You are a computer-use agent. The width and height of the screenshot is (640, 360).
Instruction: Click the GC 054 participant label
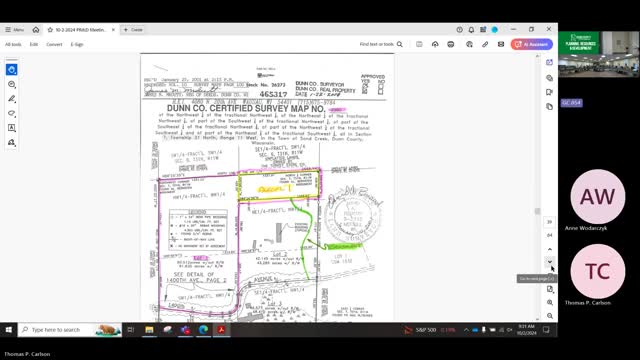point(571,103)
